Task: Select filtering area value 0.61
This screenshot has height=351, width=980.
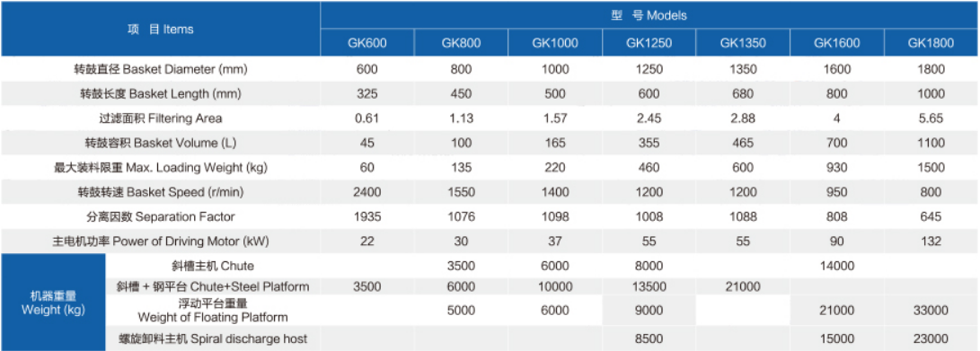Action: tap(367, 118)
